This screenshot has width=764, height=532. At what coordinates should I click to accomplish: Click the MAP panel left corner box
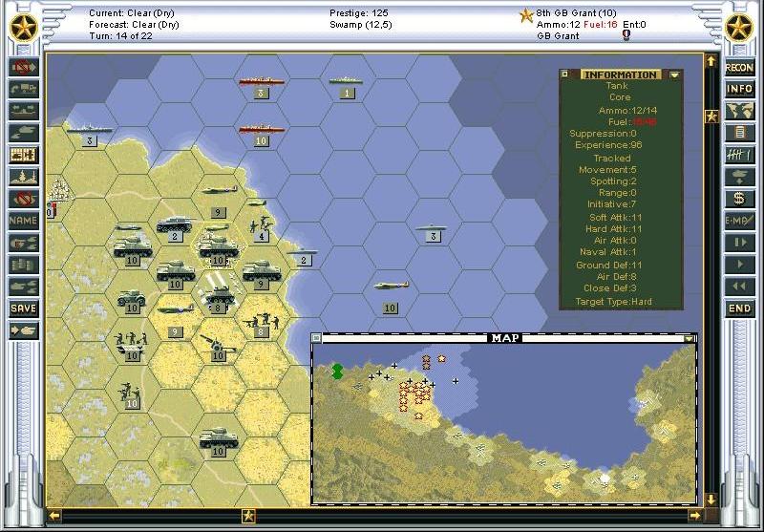coord(318,338)
